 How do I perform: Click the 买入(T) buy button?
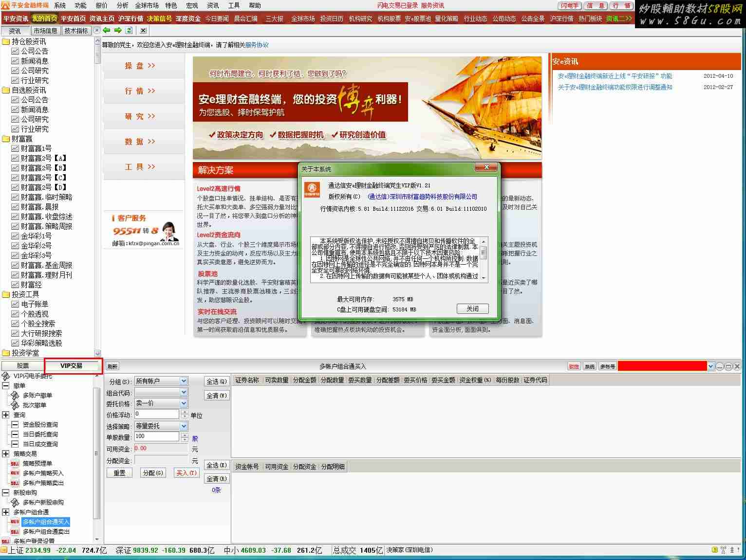(186, 473)
